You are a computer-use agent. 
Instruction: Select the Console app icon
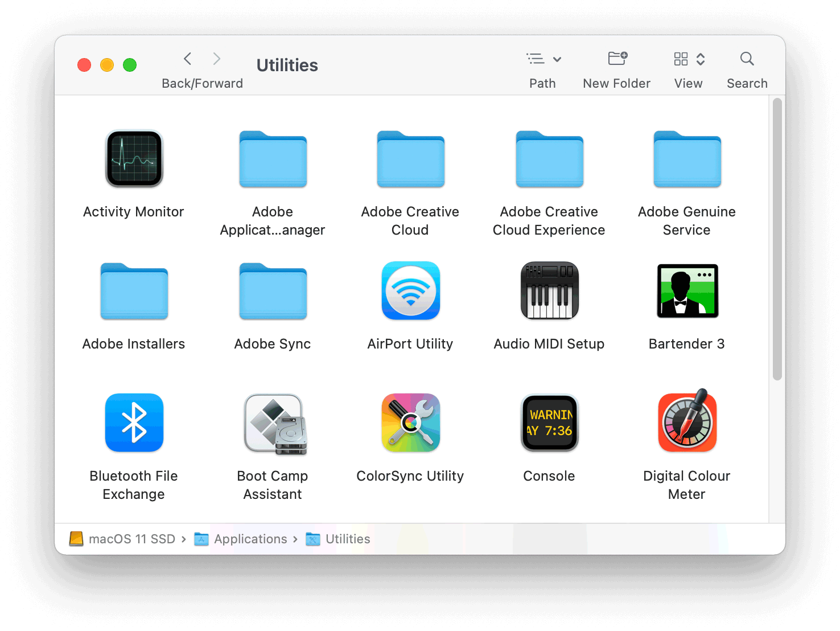click(x=549, y=423)
